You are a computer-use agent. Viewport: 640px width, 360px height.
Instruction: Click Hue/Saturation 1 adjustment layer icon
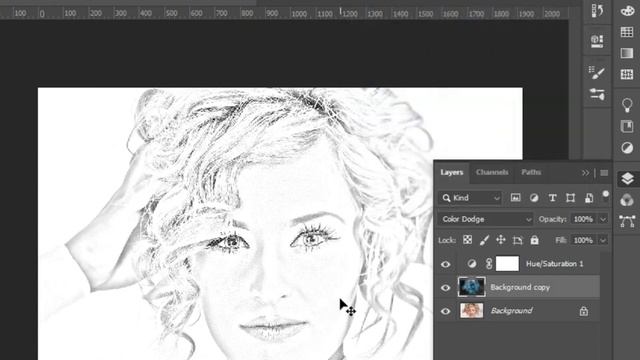click(472, 264)
